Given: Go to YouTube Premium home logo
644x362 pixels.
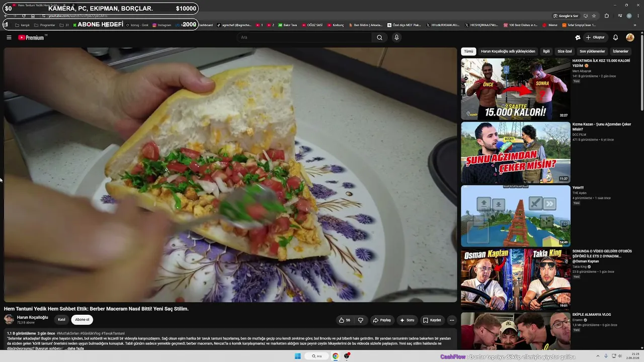Looking at the screenshot, I should (x=32, y=37).
